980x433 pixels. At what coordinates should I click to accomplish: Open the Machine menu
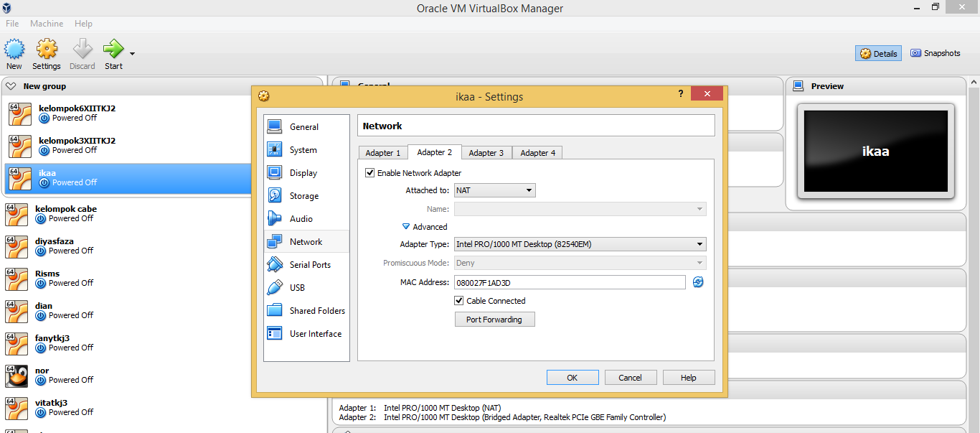[x=47, y=24]
